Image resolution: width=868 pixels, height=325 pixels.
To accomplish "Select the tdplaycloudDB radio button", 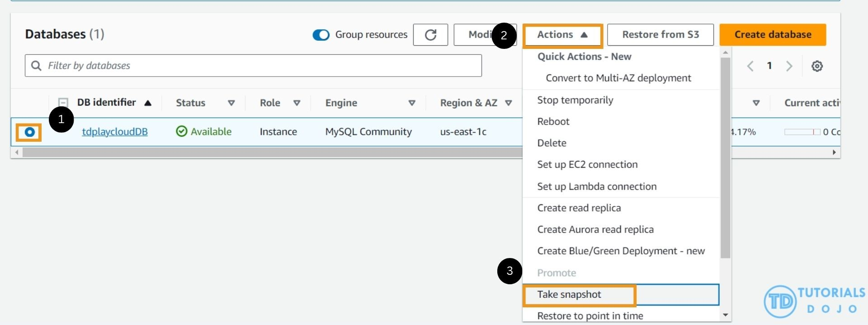I will point(29,132).
